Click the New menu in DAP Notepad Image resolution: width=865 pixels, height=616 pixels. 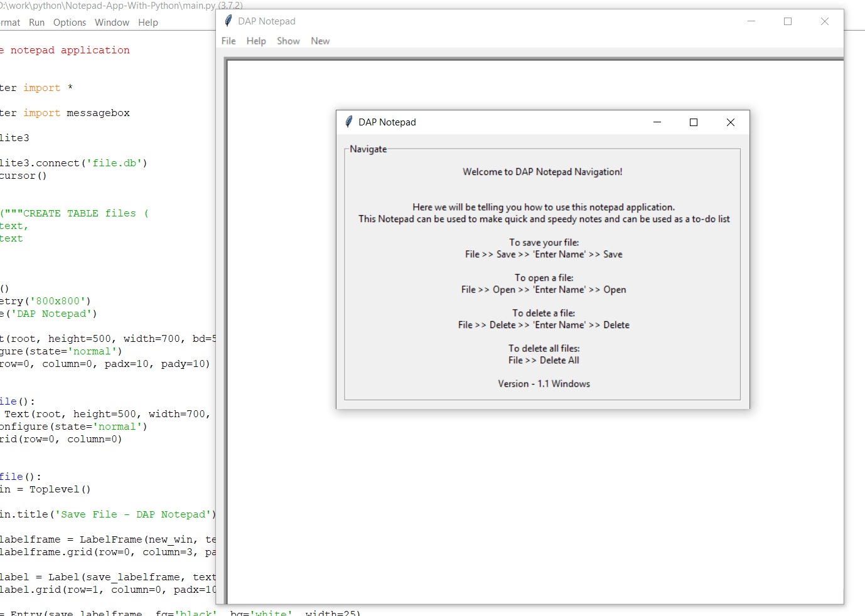(320, 41)
